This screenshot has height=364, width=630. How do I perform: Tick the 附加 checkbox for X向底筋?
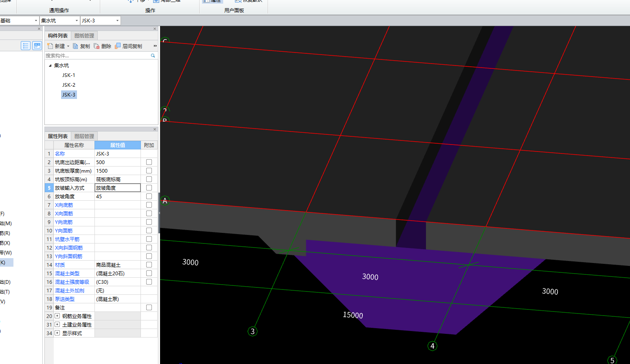[149, 205]
